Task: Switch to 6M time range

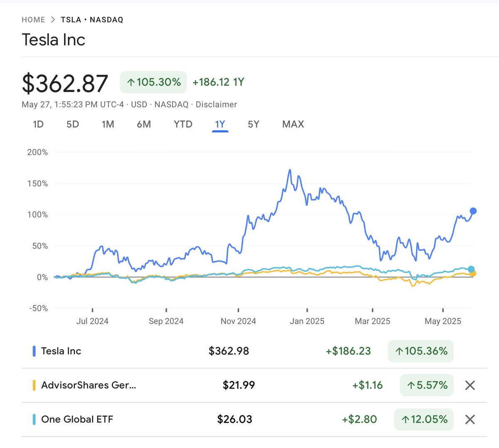Action: [x=144, y=124]
